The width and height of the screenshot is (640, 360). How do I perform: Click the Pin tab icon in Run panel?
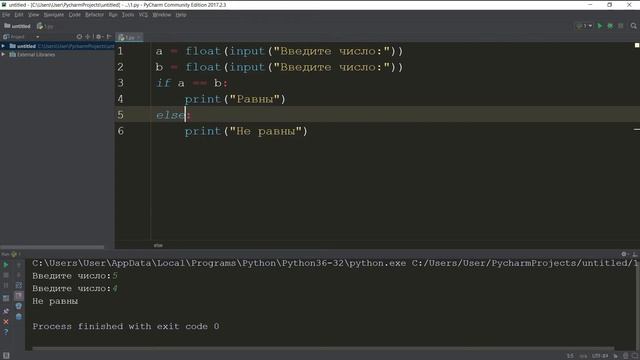click(6, 311)
